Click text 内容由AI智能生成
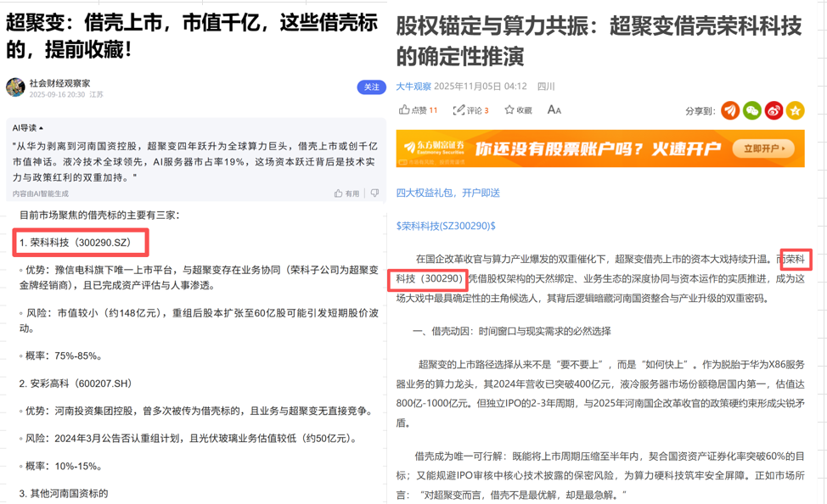Viewport: 827px width, 504px height. pyautogui.click(x=41, y=193)
